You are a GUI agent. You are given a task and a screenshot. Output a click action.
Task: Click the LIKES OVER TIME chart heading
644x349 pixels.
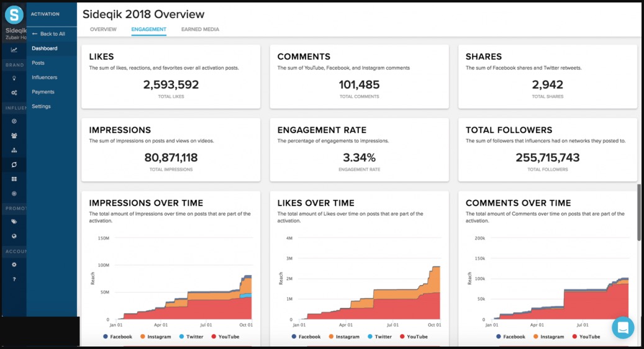click(316, 203)
